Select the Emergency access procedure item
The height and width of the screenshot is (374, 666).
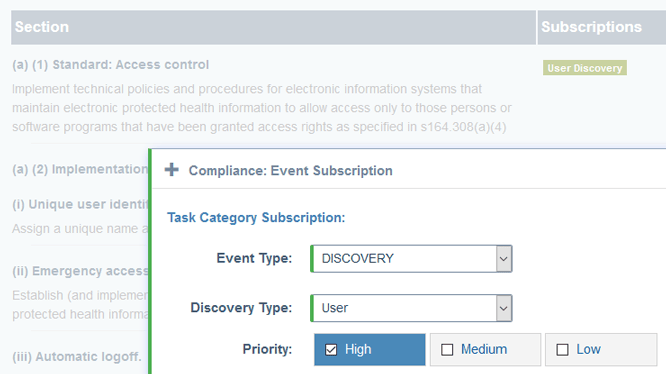pyautogui.click(x=80, y=271)
